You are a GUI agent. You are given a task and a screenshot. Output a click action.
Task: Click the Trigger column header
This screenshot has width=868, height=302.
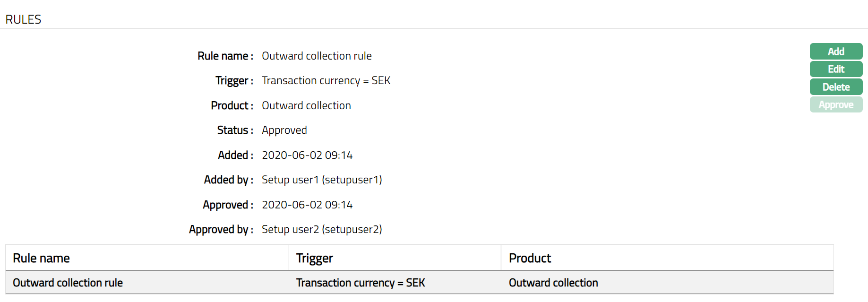314,258
